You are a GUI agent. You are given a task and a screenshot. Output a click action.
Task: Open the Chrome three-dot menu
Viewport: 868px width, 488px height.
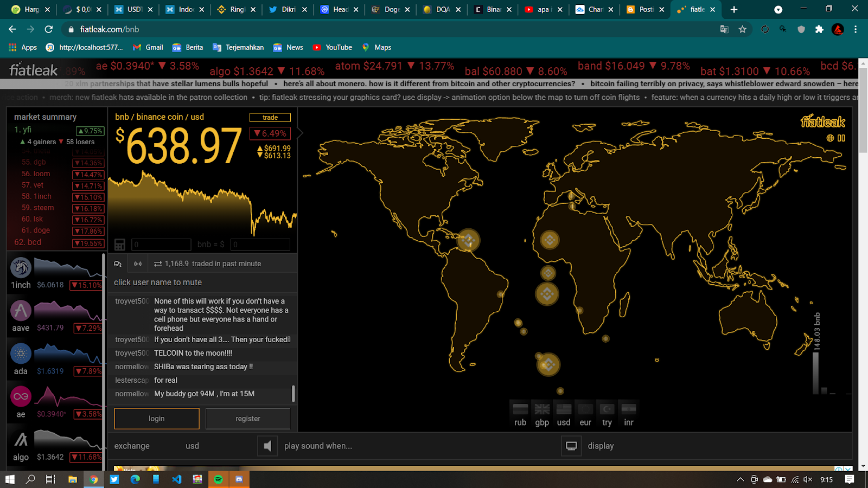point(856,29)
